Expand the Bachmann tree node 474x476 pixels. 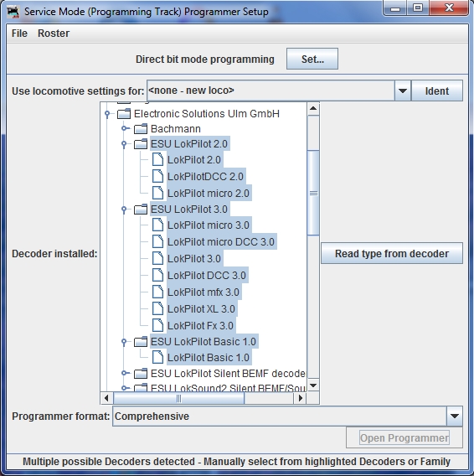point(124,128)
